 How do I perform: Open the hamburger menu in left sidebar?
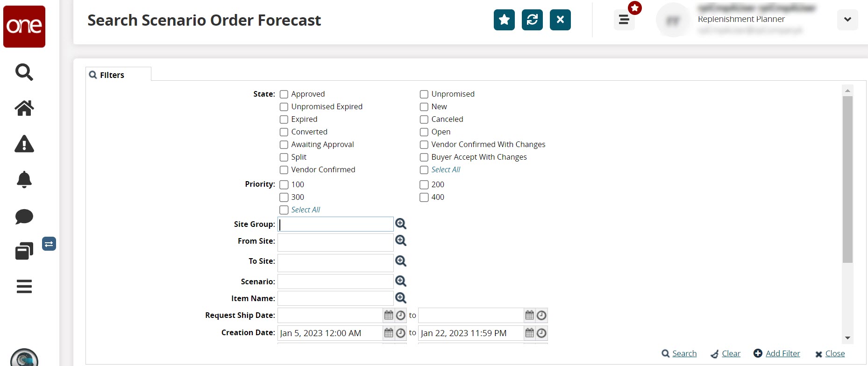click(24, 286)
